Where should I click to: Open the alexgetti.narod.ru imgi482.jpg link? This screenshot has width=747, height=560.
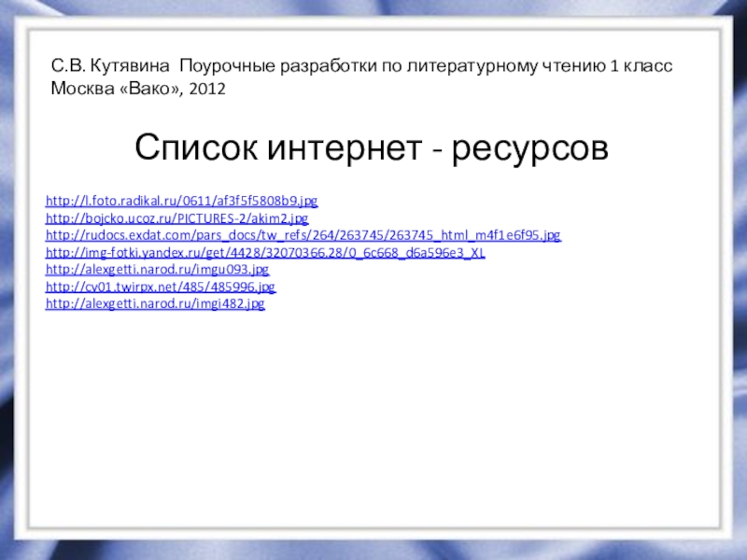(x=155, y=304)
